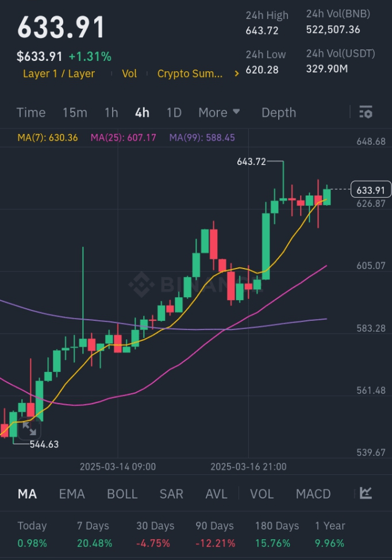The height and width of the screenshot is (560, 392).
Task: Enable the BOLL indicator
Action: point(122,494)
